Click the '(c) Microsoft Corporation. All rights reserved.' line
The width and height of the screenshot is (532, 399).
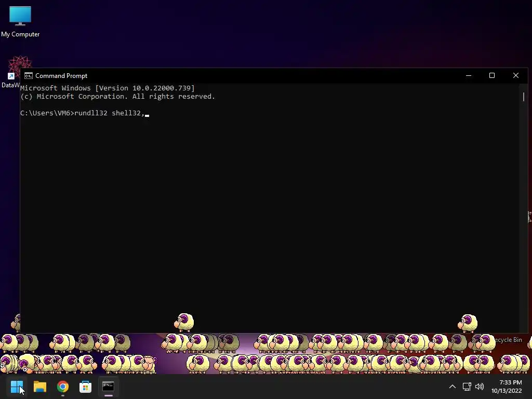pyautogui.click(x=118, y=96)
